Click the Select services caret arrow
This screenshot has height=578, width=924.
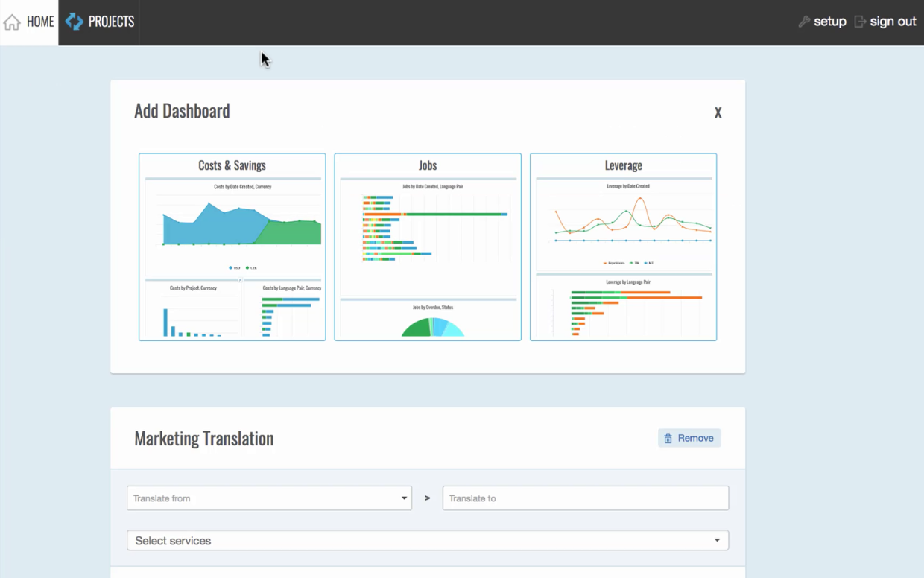pyautogui.click(x=717, y=540)
